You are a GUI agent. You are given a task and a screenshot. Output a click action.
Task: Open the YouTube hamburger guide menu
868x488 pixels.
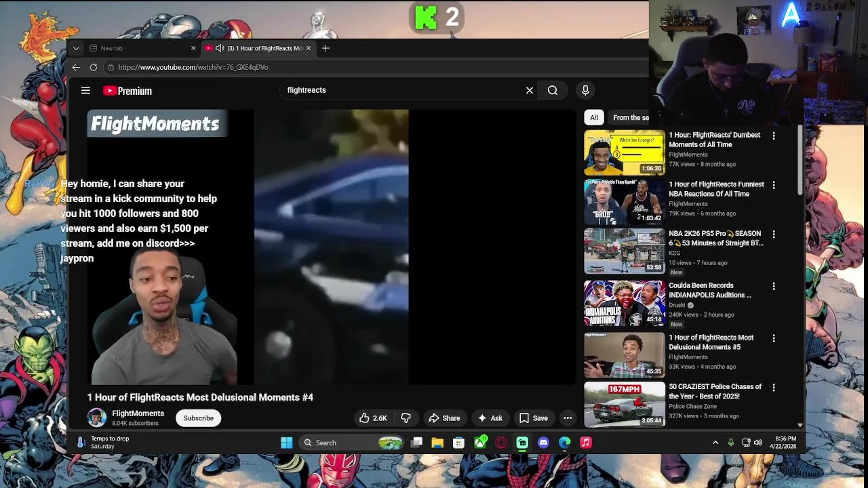pos(85,90)
